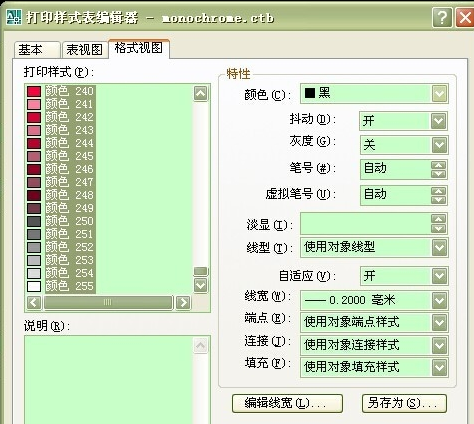Click the list horizontal scroll-right arrow
The width and height of the screenshot is (474, 424).
pos(183,303)
